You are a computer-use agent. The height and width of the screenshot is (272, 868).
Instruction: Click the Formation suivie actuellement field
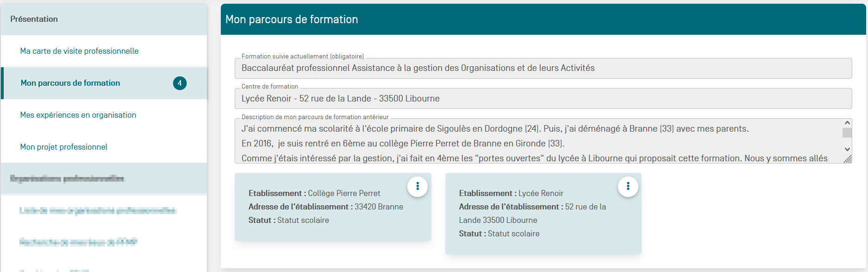(x=543, y=69)
